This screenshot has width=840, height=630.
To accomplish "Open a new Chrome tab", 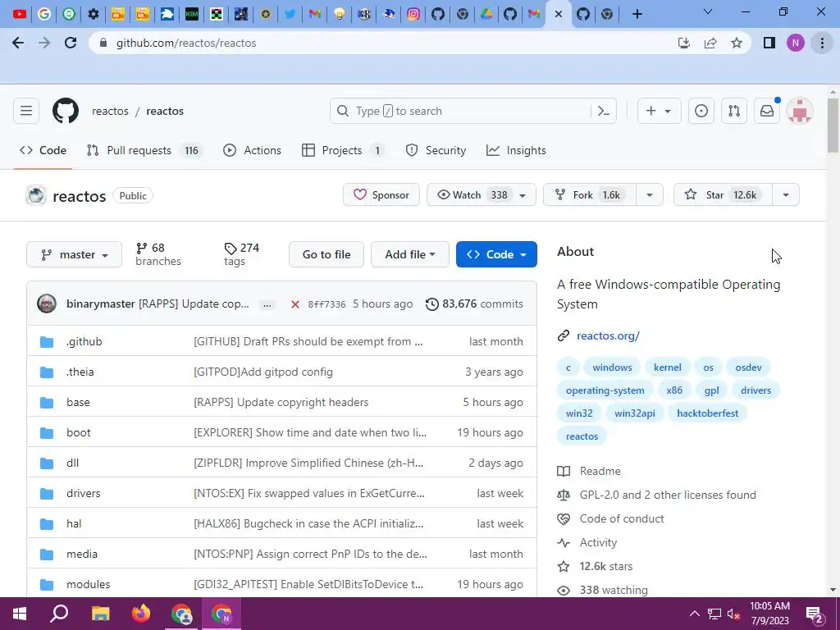I will pyautogui.click(x=637, y=14).
